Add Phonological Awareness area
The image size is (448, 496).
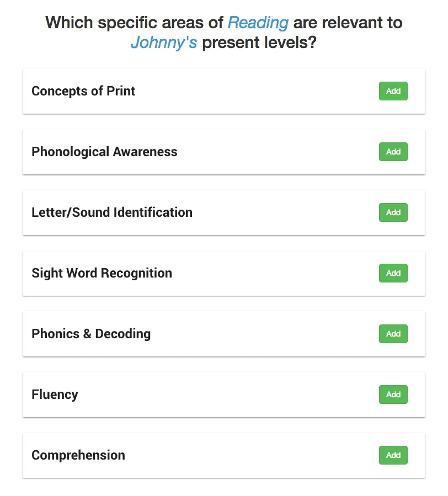(x=393, y=152)
